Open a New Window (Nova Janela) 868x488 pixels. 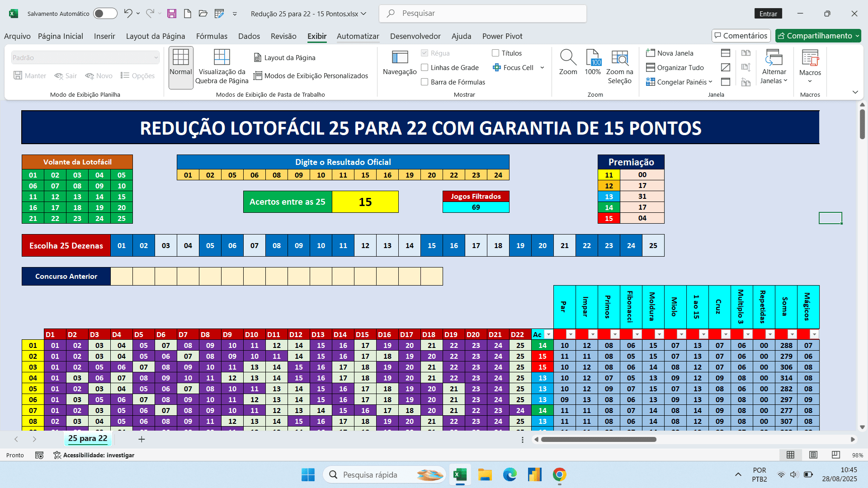[670, 53]
